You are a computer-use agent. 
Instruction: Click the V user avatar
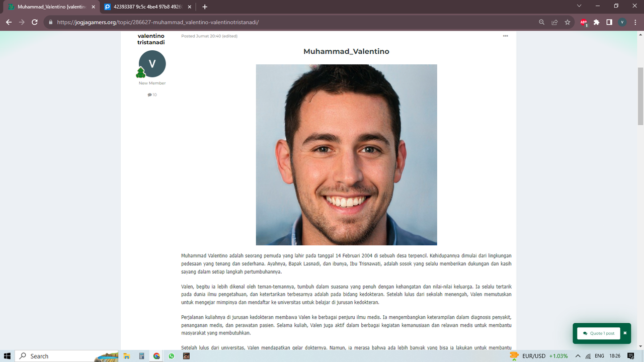[x=152, y=64]
